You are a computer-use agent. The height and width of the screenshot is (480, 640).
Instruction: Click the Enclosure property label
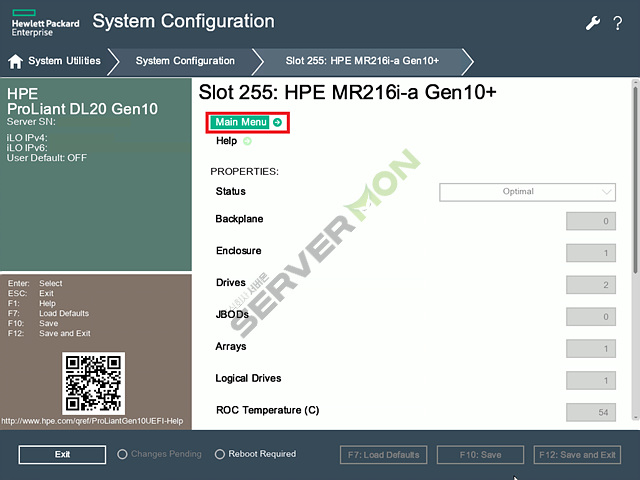pos(239,251)
